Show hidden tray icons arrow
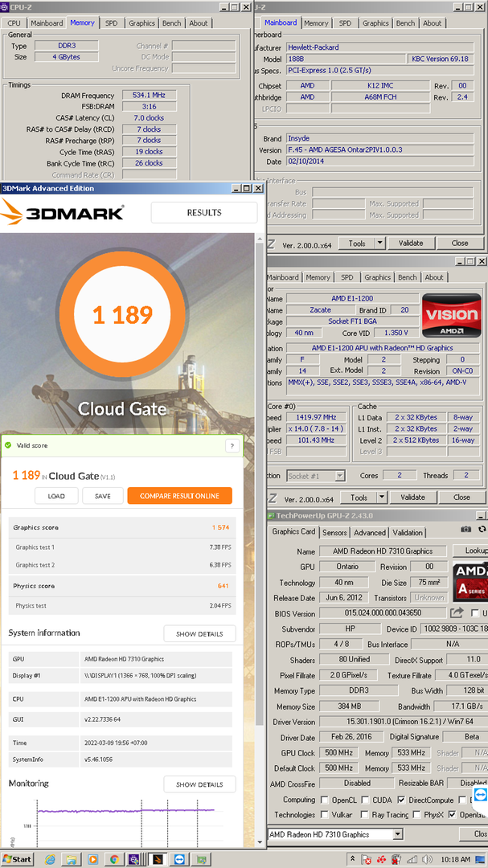 point(353,858)
